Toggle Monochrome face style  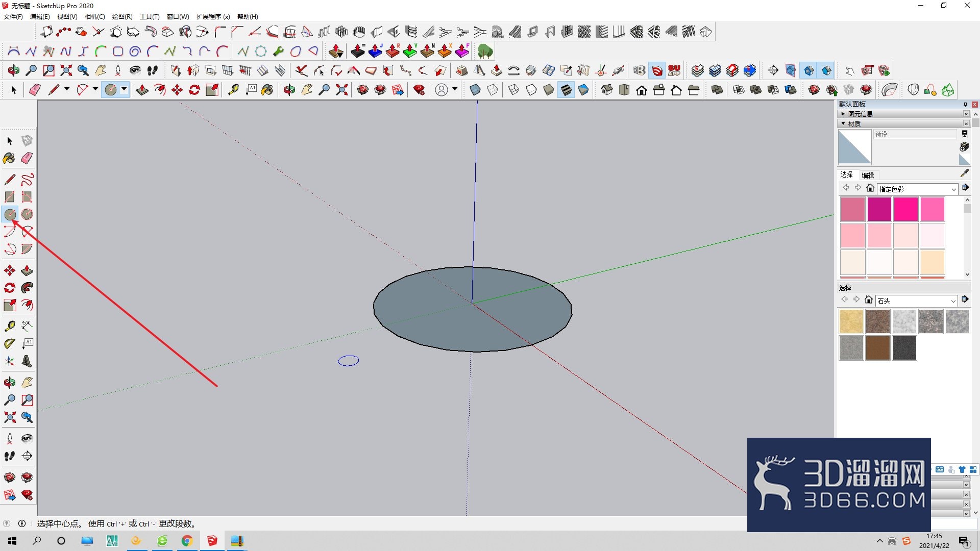583,90
